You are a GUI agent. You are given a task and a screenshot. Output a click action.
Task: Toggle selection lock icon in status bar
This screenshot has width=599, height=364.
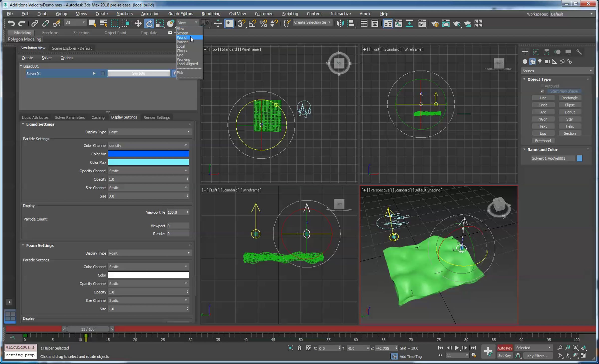[x=299, y=348]
